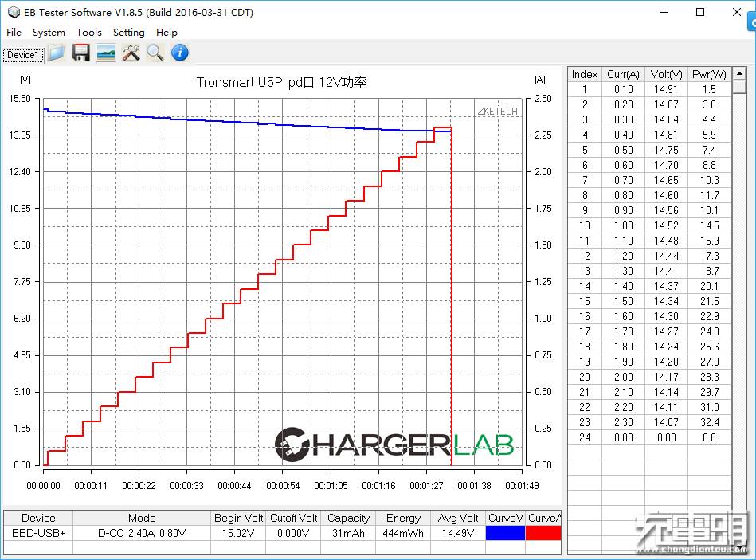Click the Pwr(W) column header
The width and height of the screenshot is (756, 560).
click(709, 74)
